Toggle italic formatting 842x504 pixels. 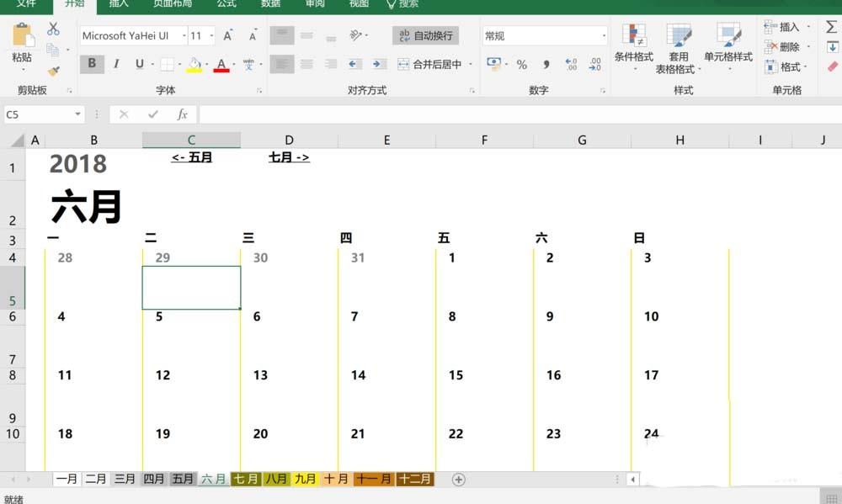click(116, 63)
